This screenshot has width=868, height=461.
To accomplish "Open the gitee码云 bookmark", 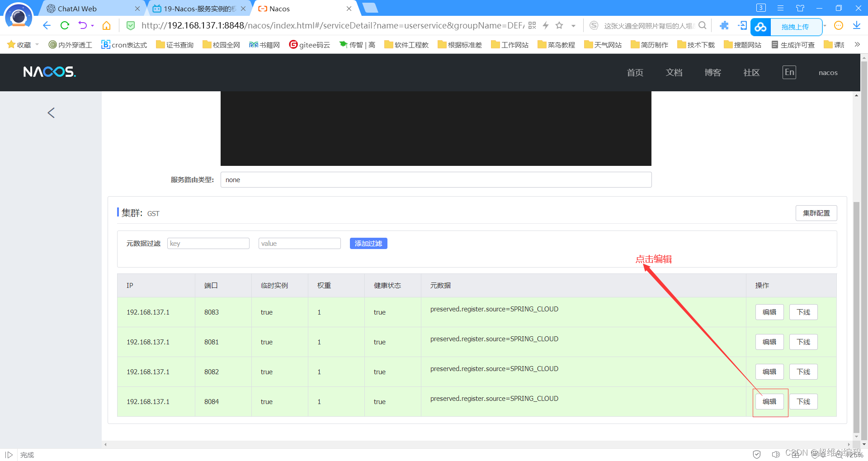I will tap(310, 44).
